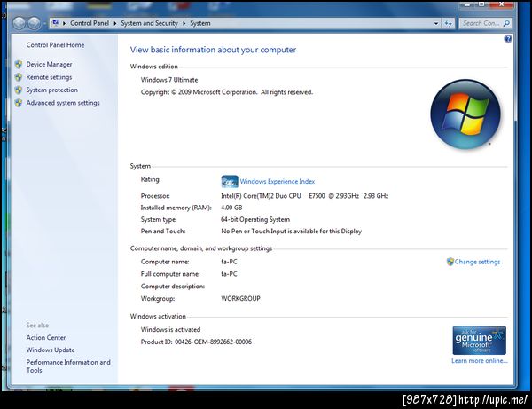Open Device Manager link
This screenshot has height=409, width=532.
pyautogui.click(x=49, y=64)
